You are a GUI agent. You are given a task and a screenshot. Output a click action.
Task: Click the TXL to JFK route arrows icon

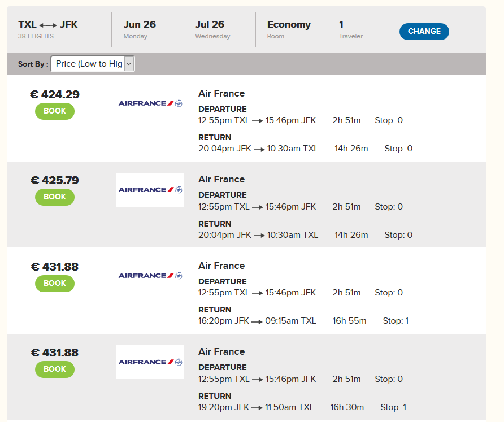[48, 25]
